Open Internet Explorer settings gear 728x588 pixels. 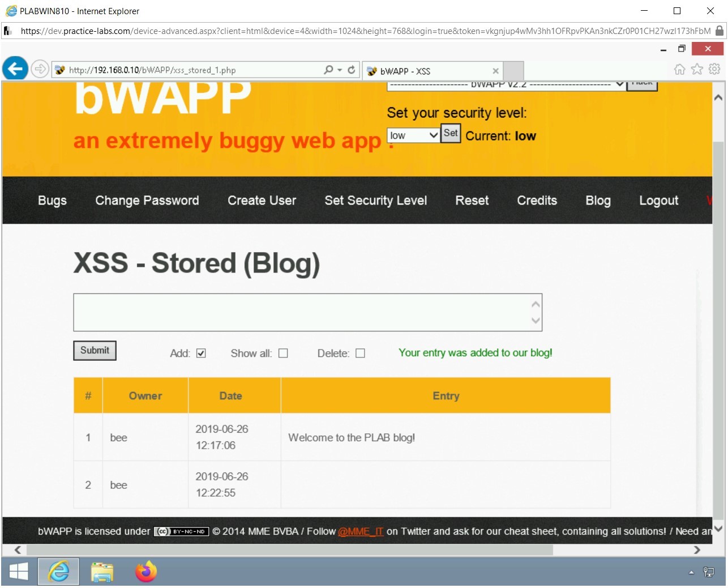[x=714, y=69]
